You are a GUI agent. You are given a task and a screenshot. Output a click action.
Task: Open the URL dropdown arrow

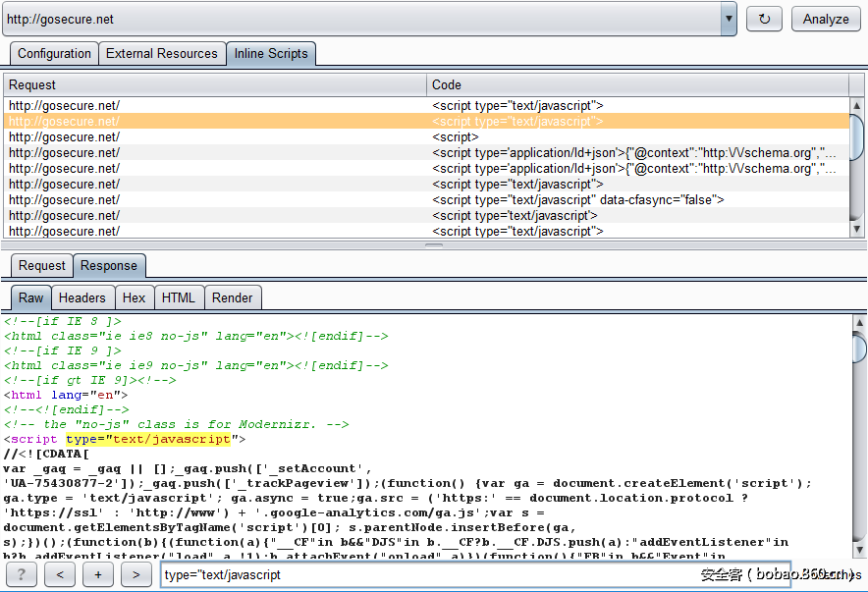[x=729, y=19]
